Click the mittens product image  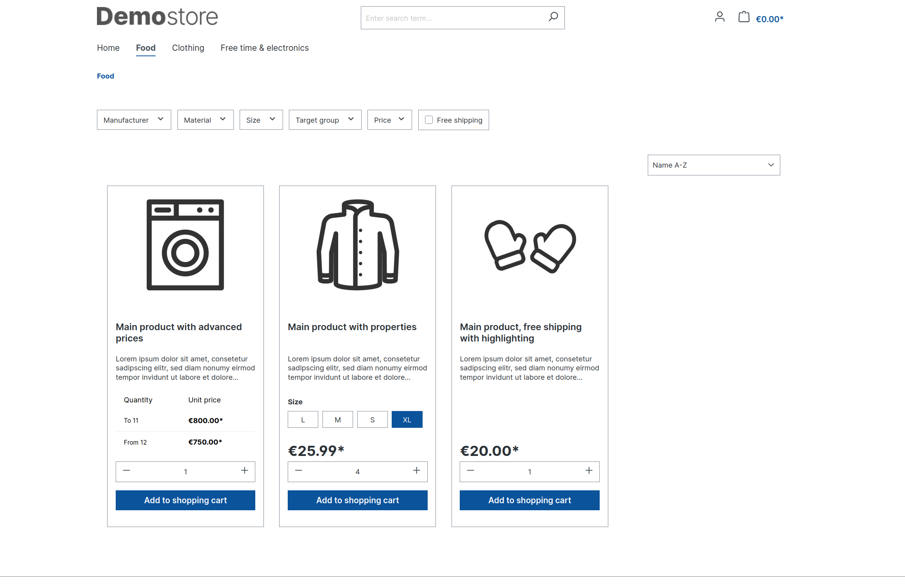click(x=530, y=247)
